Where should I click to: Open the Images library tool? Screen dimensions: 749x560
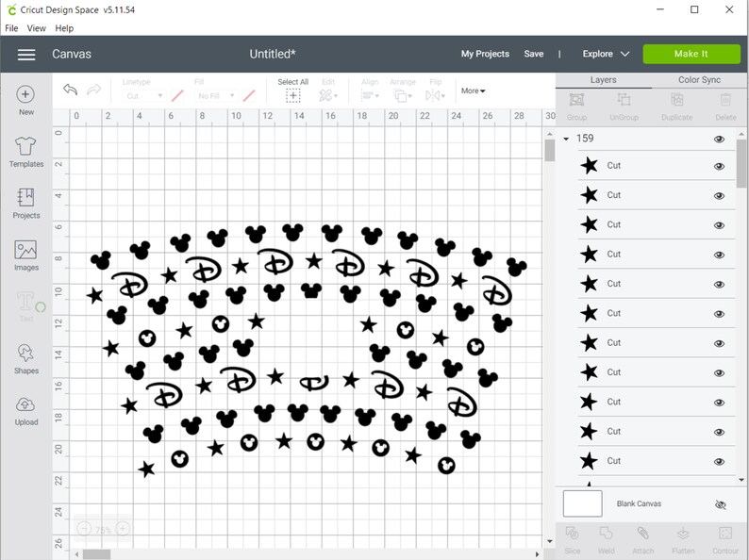pos(25,255)
